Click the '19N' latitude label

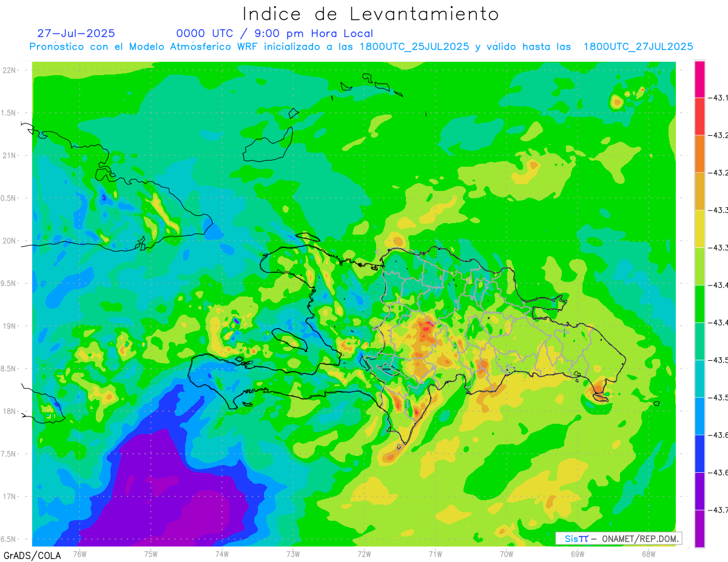click(9, 326)
